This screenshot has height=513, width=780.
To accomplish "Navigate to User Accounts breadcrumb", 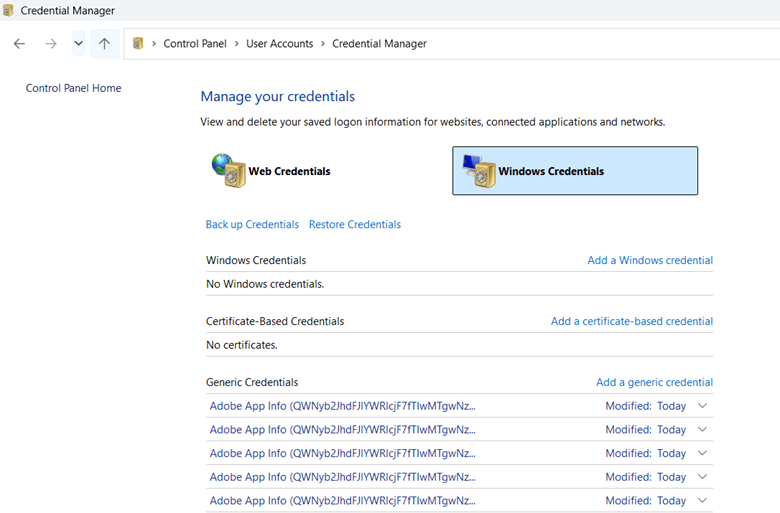I will pyautogui.click(x=280, y=44).
